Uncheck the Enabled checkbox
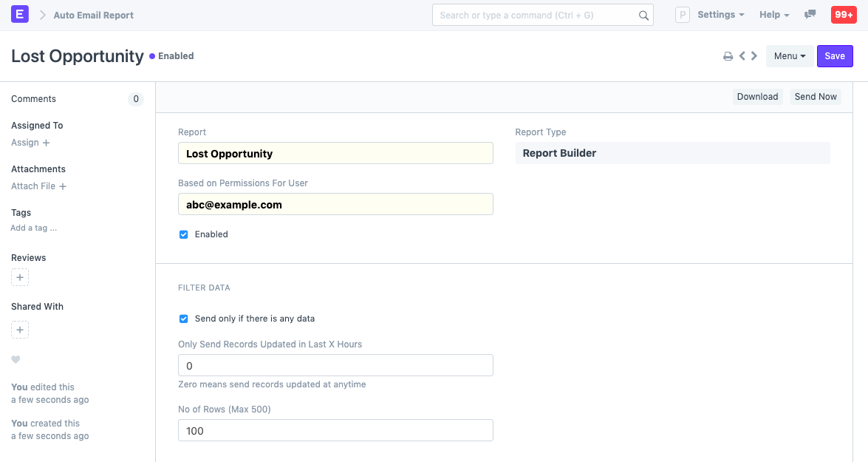 [183, 234]
